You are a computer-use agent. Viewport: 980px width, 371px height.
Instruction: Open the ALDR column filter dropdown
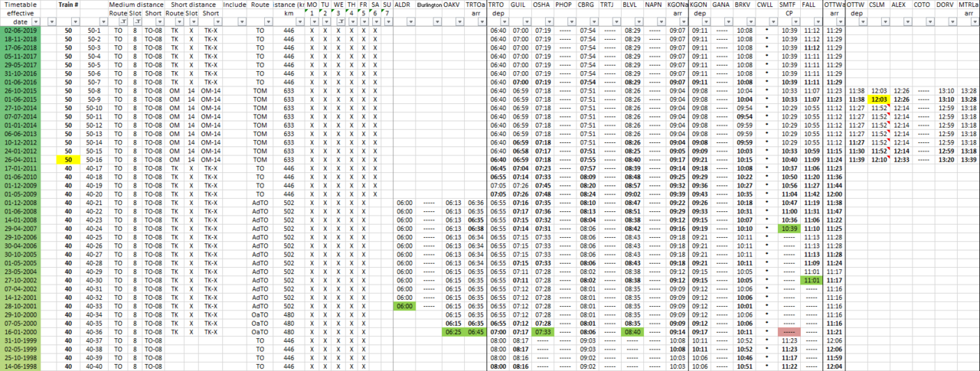(x=410, y=23)
